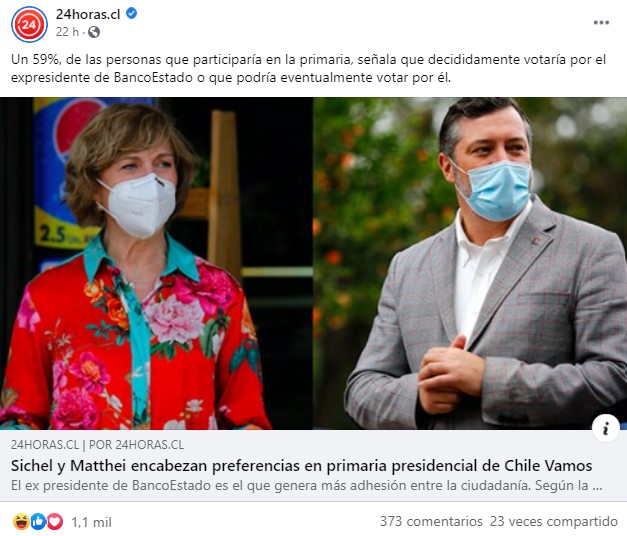This screenshot has width=627, height=536.
Task: Click the blue verified badge
Action: [x=132, y=14]
